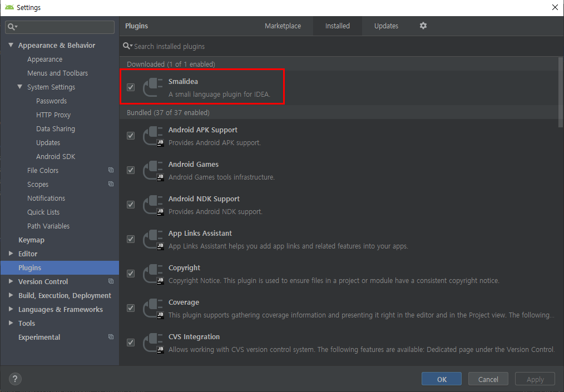Screen dimensions: 564x392
Task: Click the Android Games plugin icon
Action: [153, 171]
